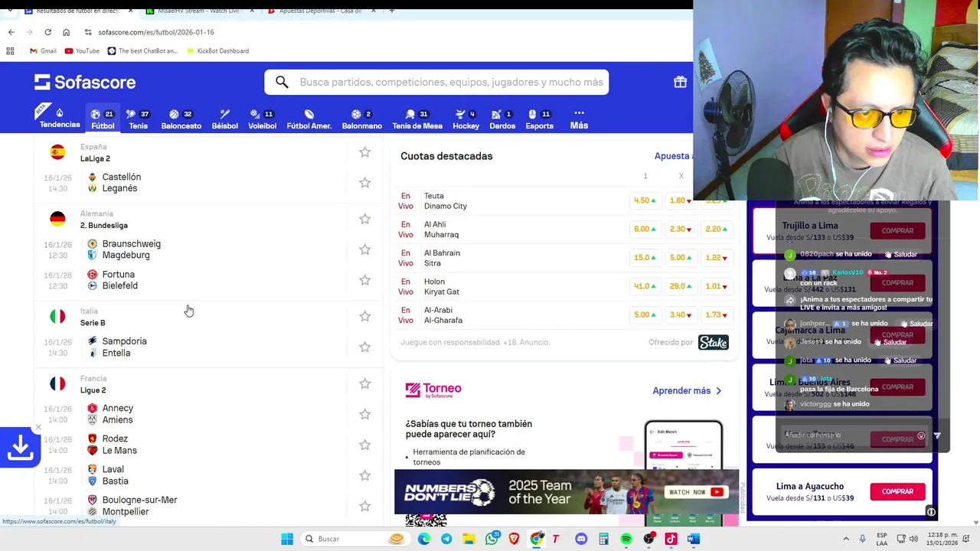
Task: Click the blue download button overlay
Action: pyautogui.click(x=20, y=448)
